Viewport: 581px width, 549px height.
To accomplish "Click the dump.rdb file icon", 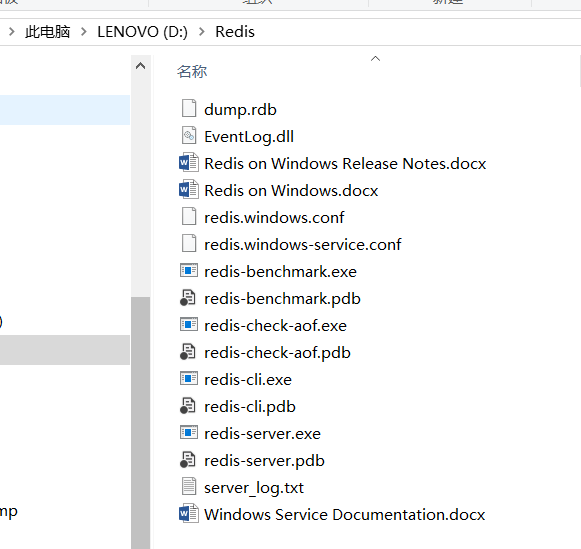I will [x=189, y=109].
